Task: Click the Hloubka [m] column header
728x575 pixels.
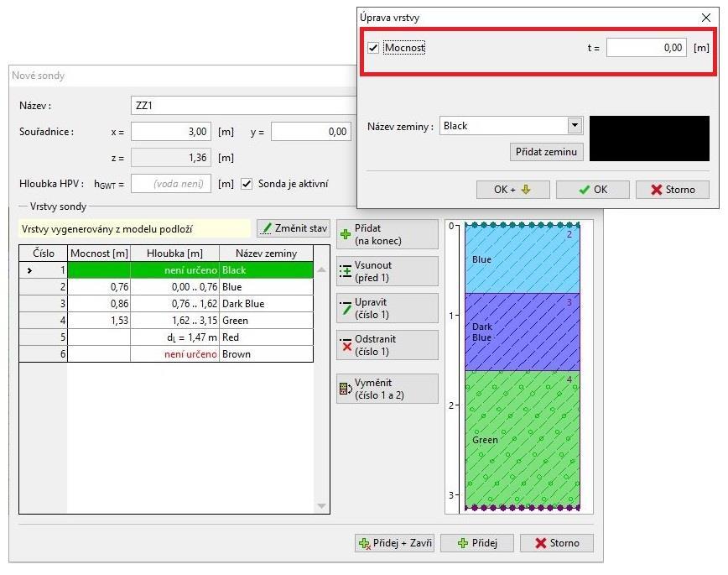Action: (175, 254)
